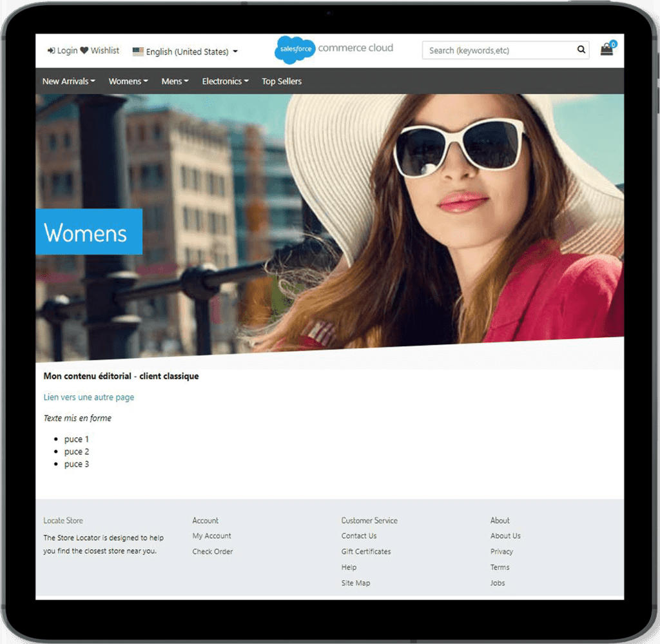
Task: Expand the Womens navigation dropdown
Action: pos(128,81)
